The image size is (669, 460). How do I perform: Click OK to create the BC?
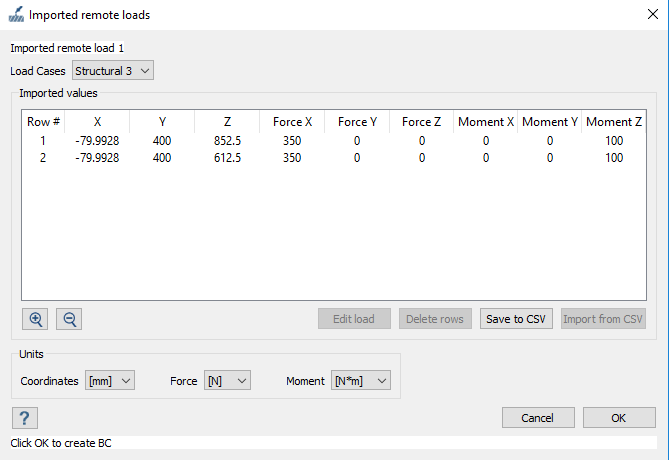618,417
